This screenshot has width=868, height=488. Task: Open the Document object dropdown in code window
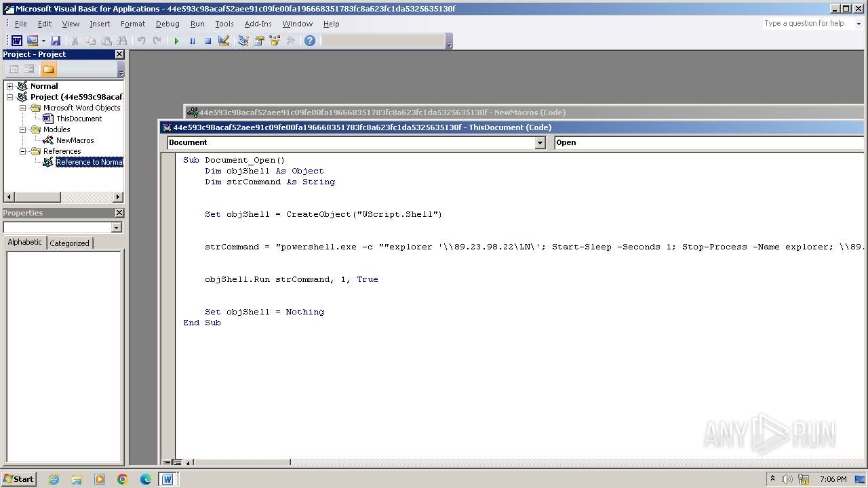tap(540, 142)
